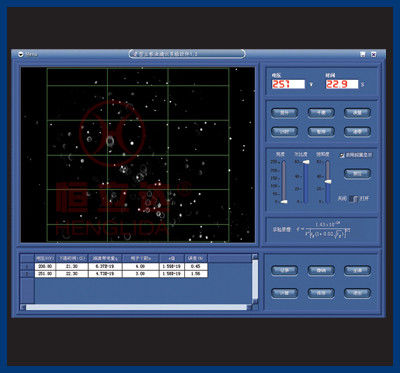Click the contrast slider handle
400x373 pixels.
click(x=306, y=162)
